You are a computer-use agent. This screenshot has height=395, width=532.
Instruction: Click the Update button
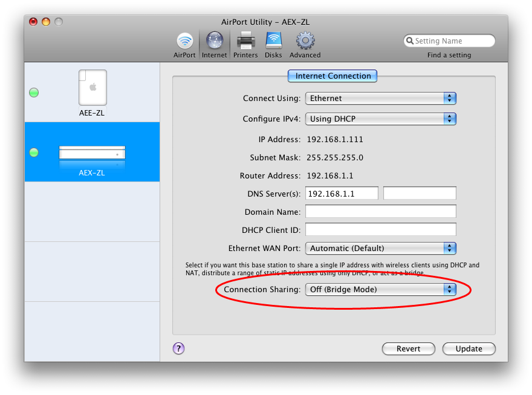point(469,349)
